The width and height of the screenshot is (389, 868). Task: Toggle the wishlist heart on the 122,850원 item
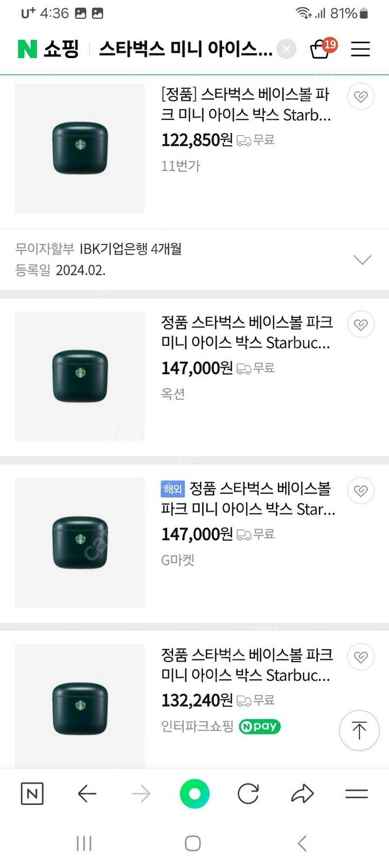point(361,96)
